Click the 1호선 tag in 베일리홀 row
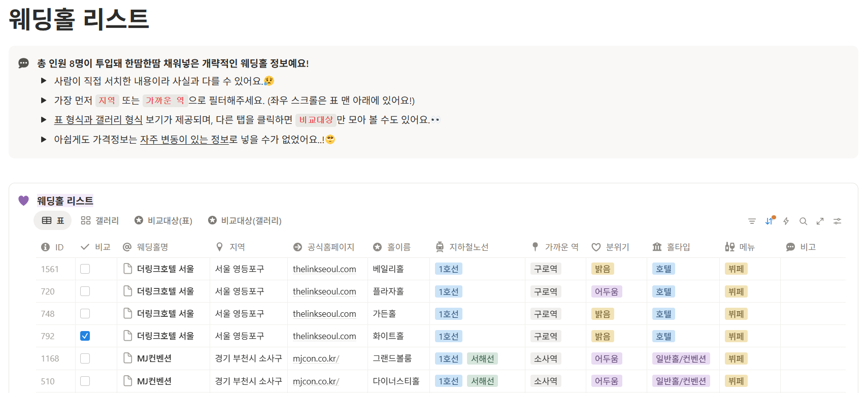Screen dimensions: 868x393 tap(449, 269)
